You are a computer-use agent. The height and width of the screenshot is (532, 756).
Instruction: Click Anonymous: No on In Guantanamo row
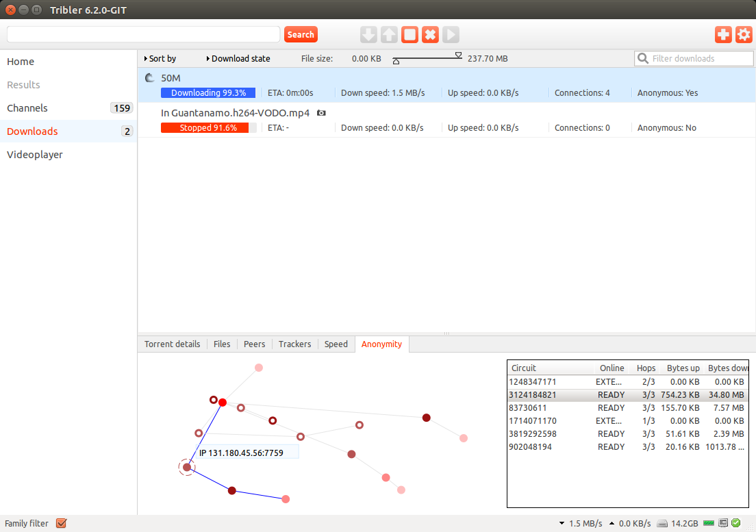(667, 128)
